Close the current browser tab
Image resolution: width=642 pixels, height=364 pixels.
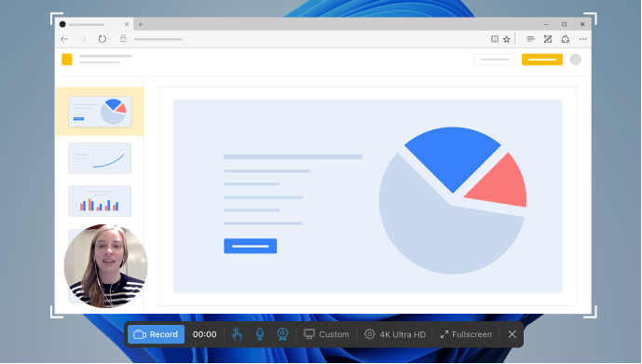point(127,24)
